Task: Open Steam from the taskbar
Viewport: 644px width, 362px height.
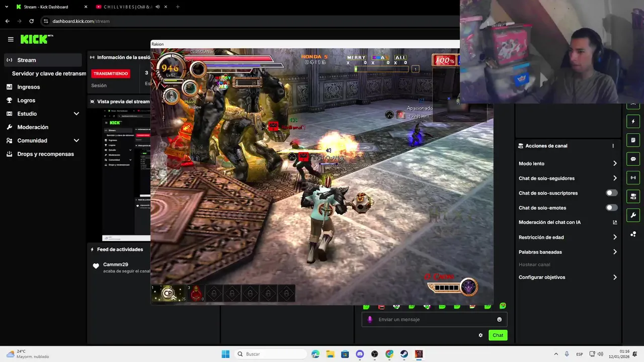Action: [x=404, y=354]
